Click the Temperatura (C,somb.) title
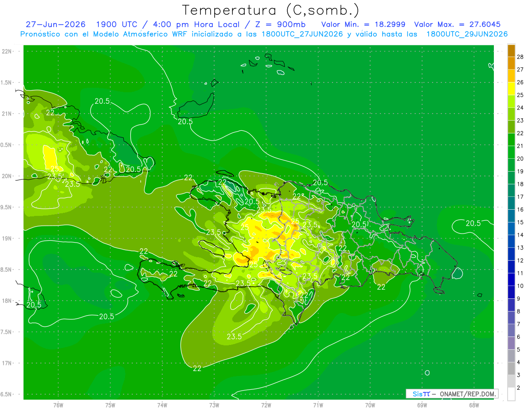Screen dimensions: 532x411 270,10
